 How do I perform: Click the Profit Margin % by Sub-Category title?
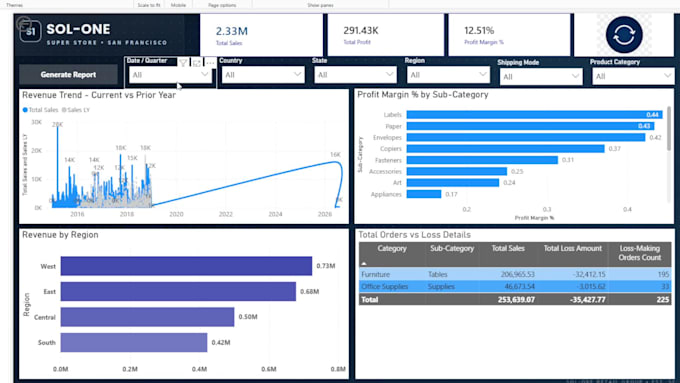(x=423, y=95)
